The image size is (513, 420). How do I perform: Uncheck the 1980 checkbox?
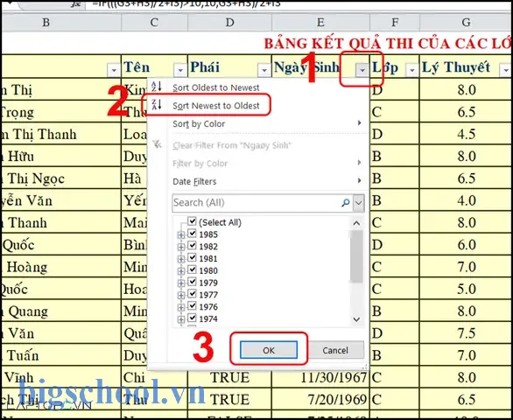coord(192,269)
